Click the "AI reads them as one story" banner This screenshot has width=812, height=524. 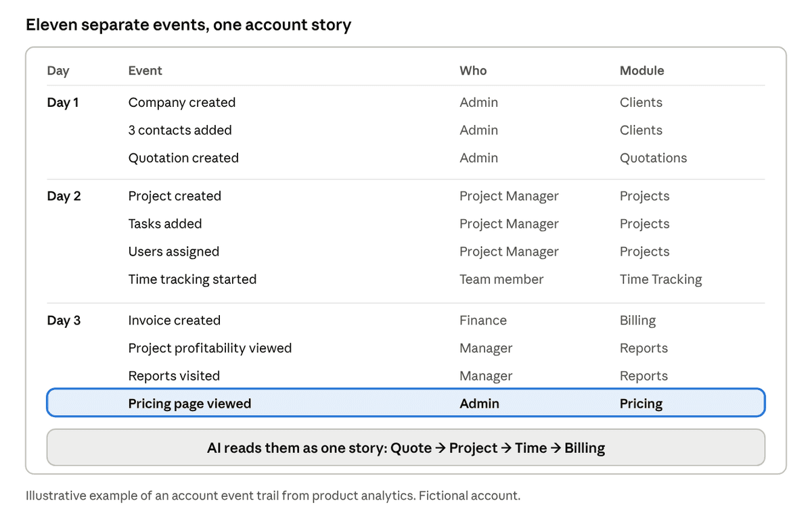[406, 448]
